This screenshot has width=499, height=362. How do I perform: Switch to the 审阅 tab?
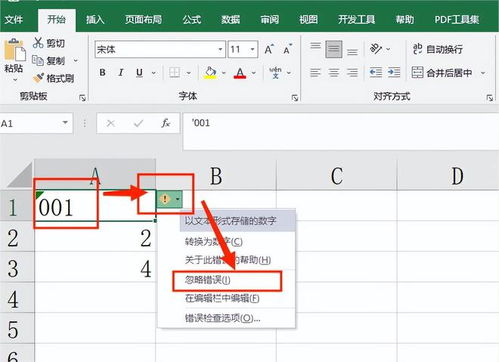pos(270,19)
